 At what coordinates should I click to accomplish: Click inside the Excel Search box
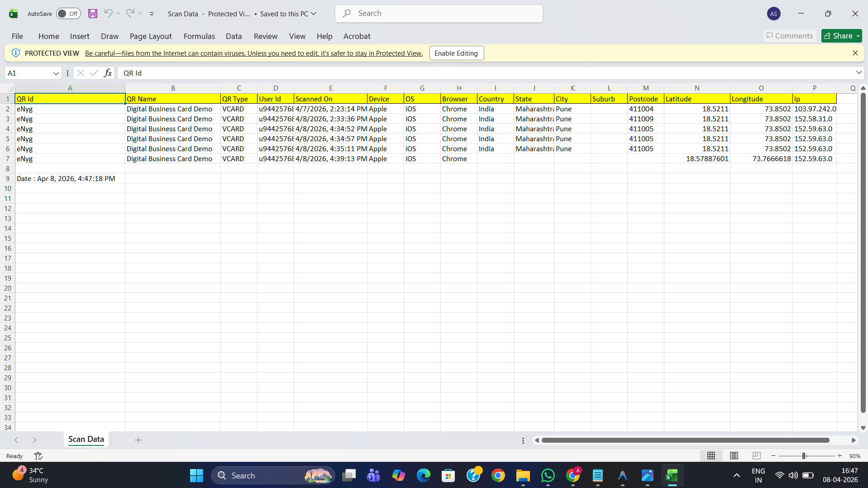pos(438,13)
